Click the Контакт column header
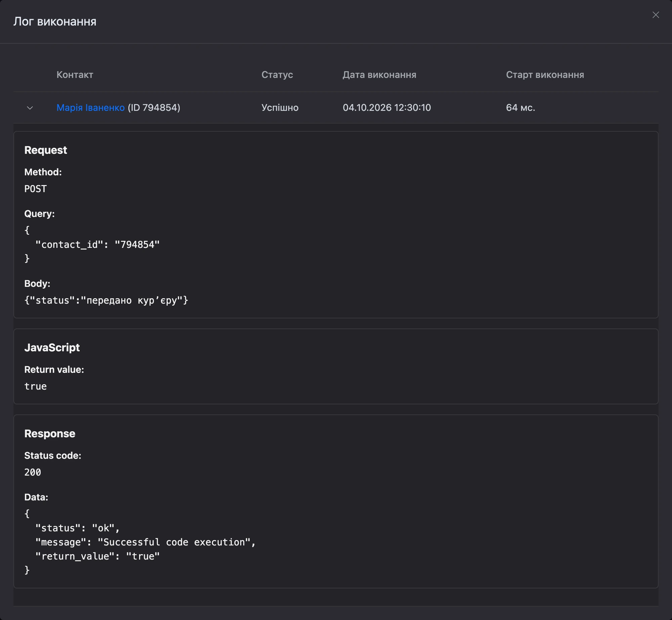This screenshot has height=620, width=672. [x=75, y=75]
